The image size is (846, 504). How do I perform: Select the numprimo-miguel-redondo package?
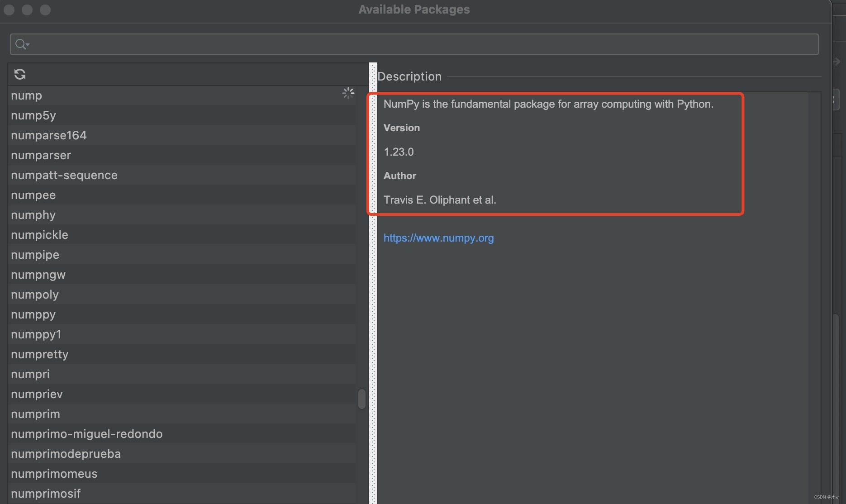(x=182, y=434)
